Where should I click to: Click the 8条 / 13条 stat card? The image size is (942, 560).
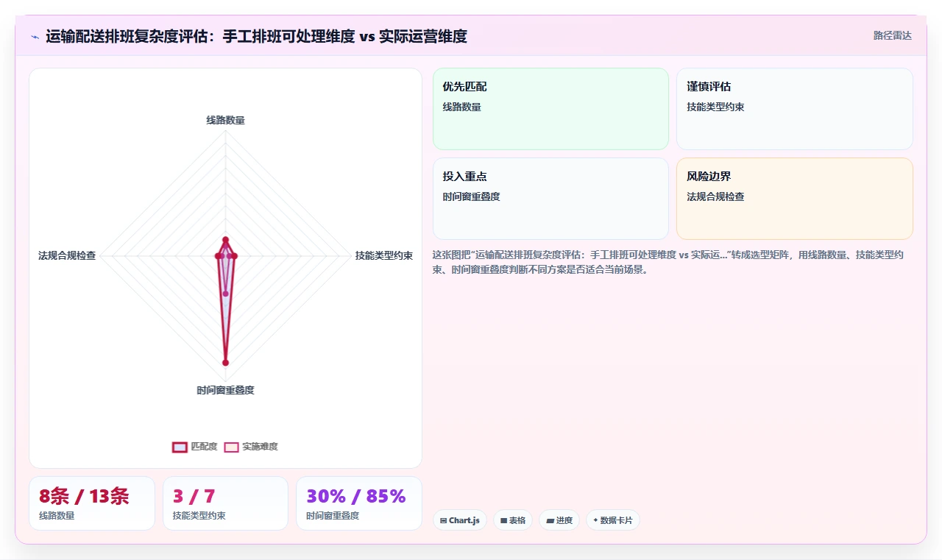(x=92, y=503)
